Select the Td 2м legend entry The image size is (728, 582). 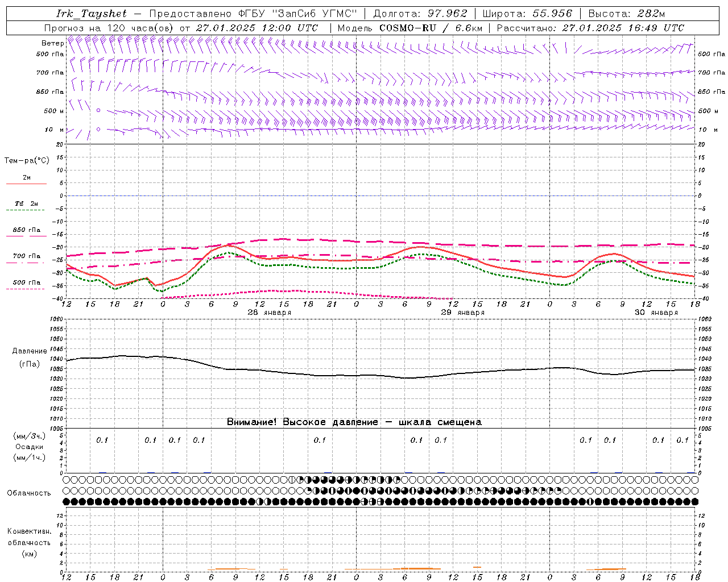coord(26,206)
